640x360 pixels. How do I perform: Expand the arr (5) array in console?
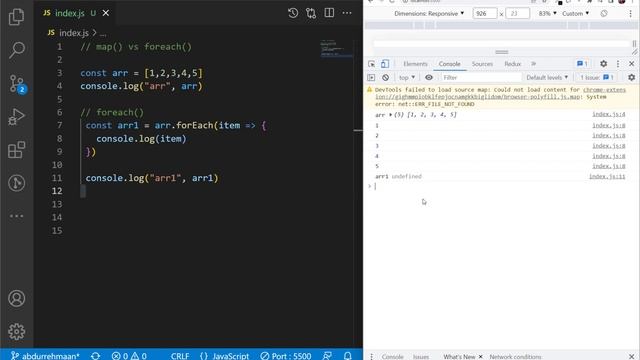[x=391, y=115]
